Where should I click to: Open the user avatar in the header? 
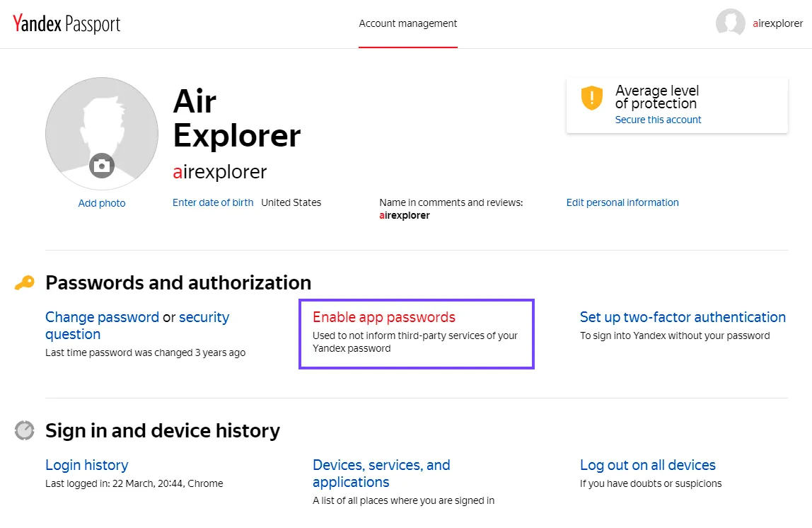730,23
